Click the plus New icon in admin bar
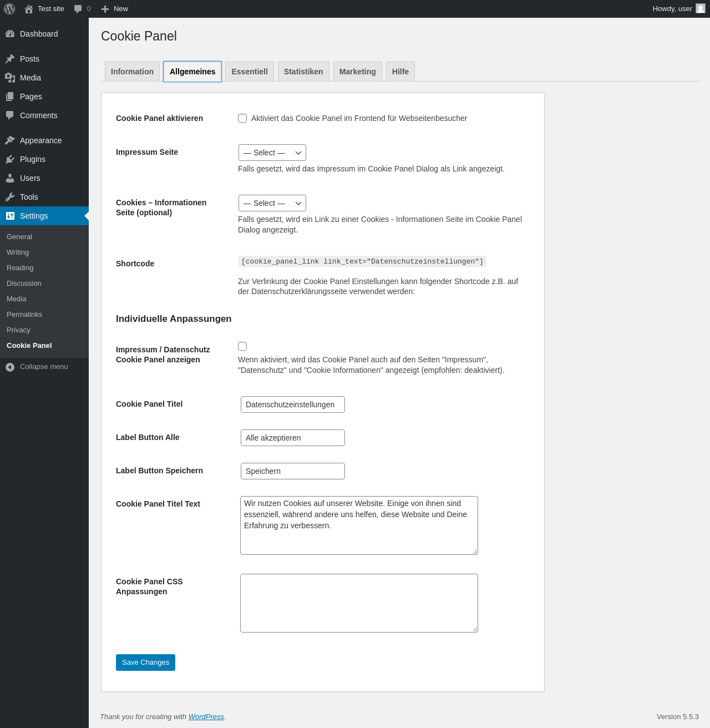Viewport: 710px width, 728px height. click(x=105, y=9)
